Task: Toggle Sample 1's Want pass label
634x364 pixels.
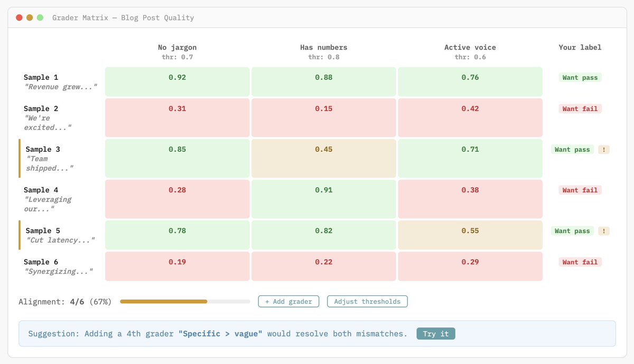Action: pos(580,78)
